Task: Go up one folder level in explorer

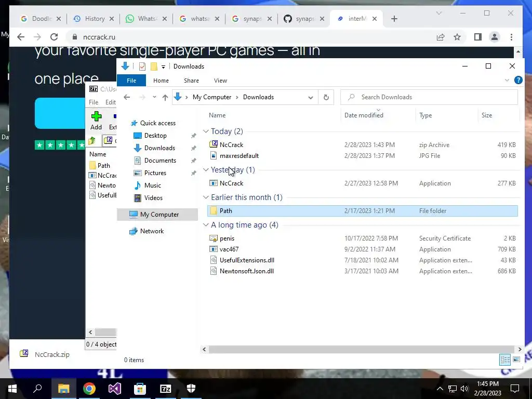Action: click(x=165, y=97)
